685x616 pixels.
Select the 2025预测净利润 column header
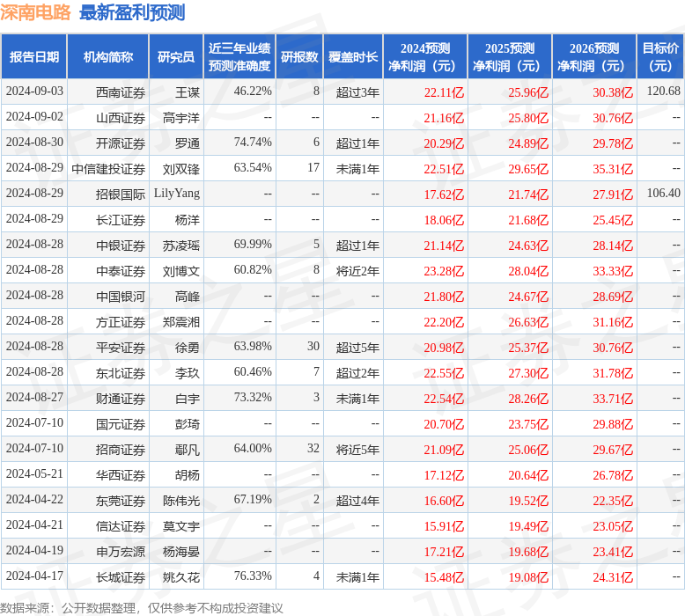point(510,56)
